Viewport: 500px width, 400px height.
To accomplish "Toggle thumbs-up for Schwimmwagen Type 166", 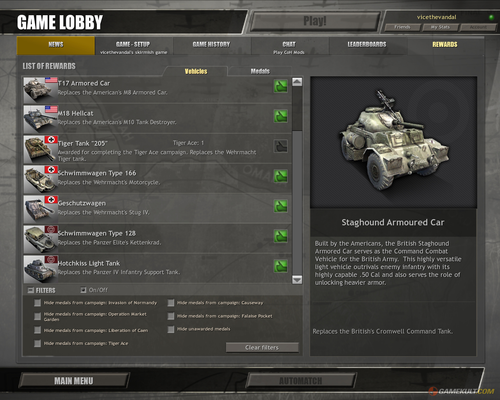I will coord(281,176).
